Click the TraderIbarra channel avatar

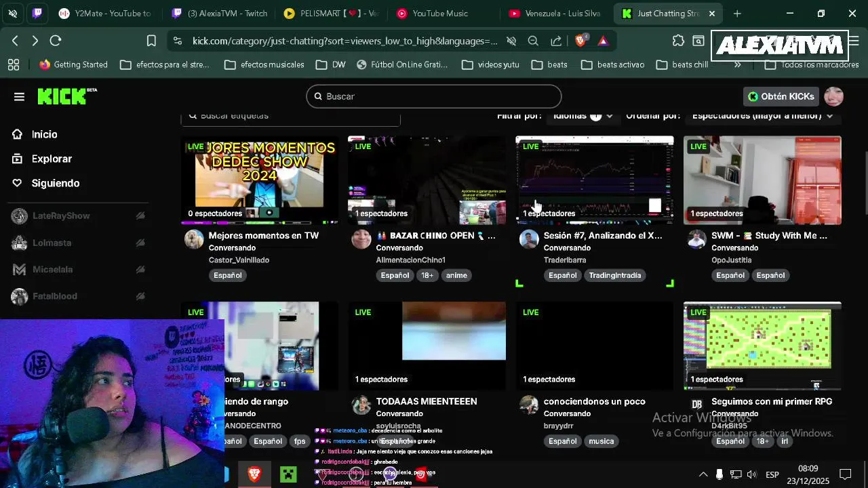point(529,239)
